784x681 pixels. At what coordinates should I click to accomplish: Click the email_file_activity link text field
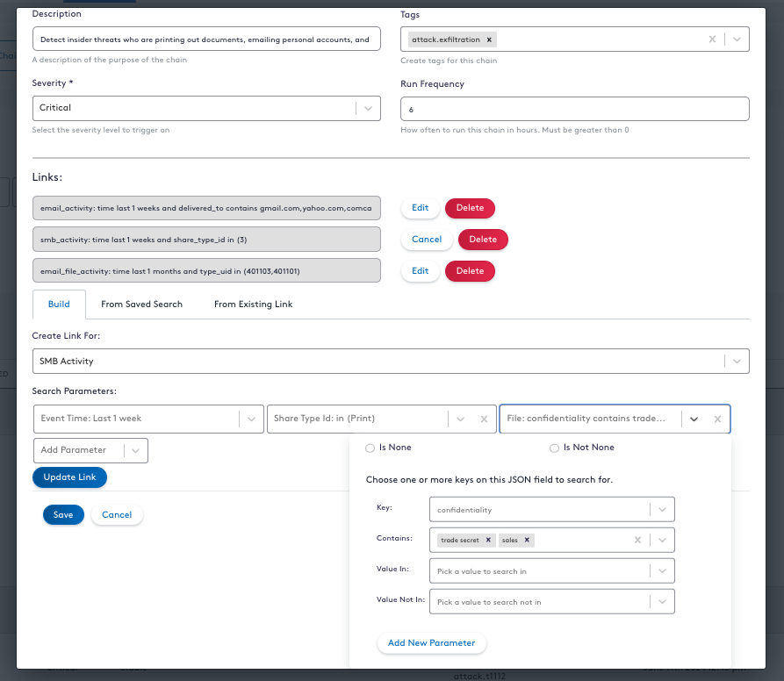click(x=206, y=271)
